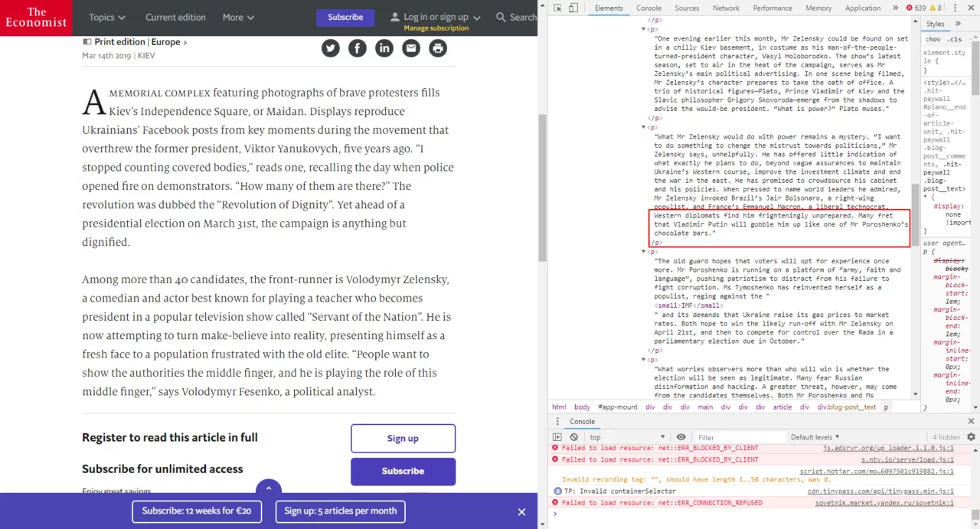
Task: Open the DevTools three-dot menu
Action: 955,8
